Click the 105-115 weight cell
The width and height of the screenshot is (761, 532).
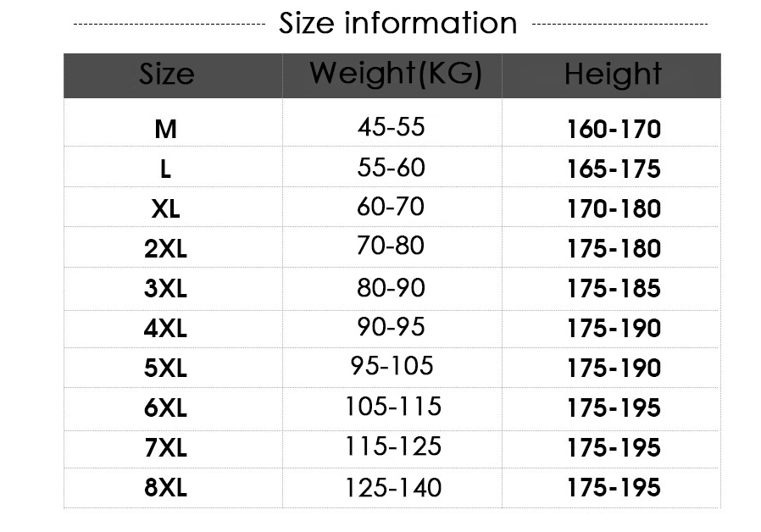(392, 407)
